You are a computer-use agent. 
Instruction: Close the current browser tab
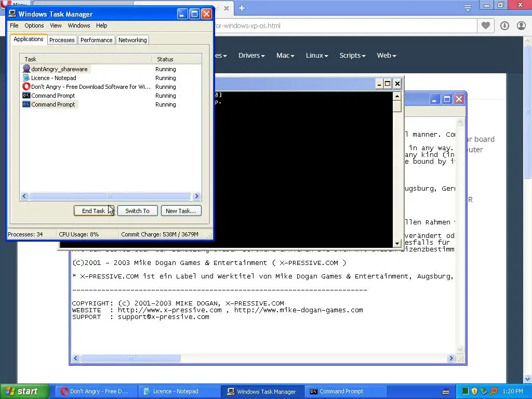[227, 8]
